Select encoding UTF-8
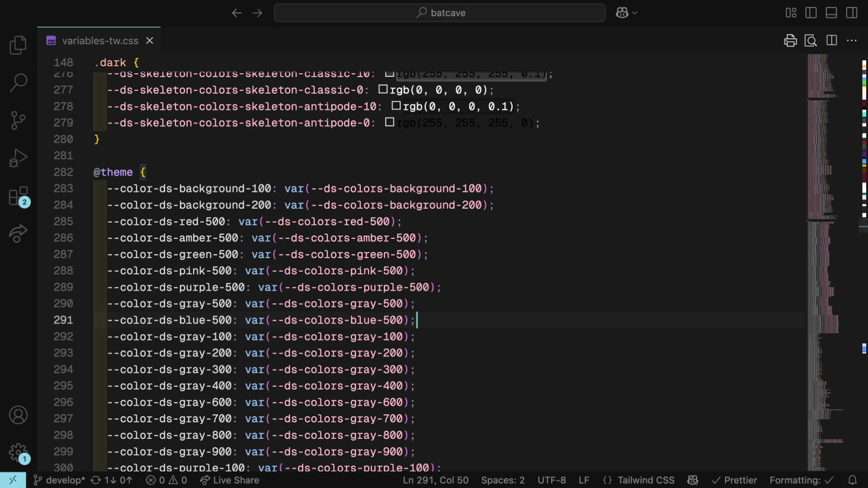This screenshot has height=488, width=868. (x=552, y=480)
